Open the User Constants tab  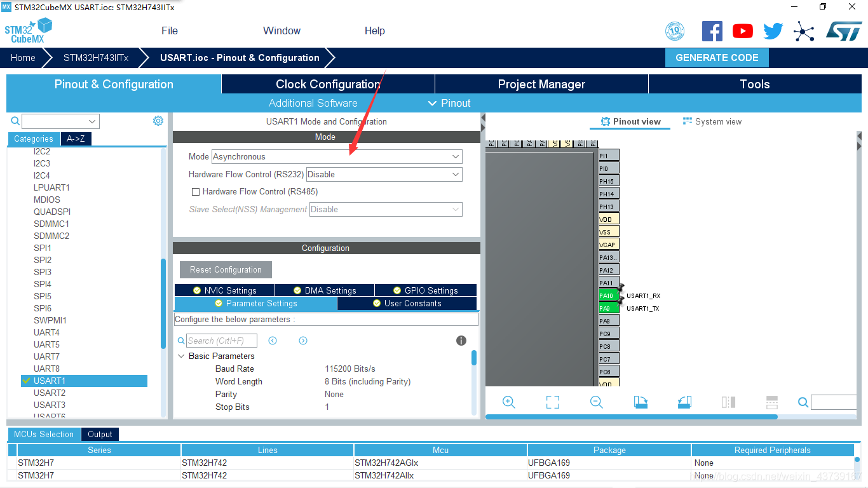407,303
